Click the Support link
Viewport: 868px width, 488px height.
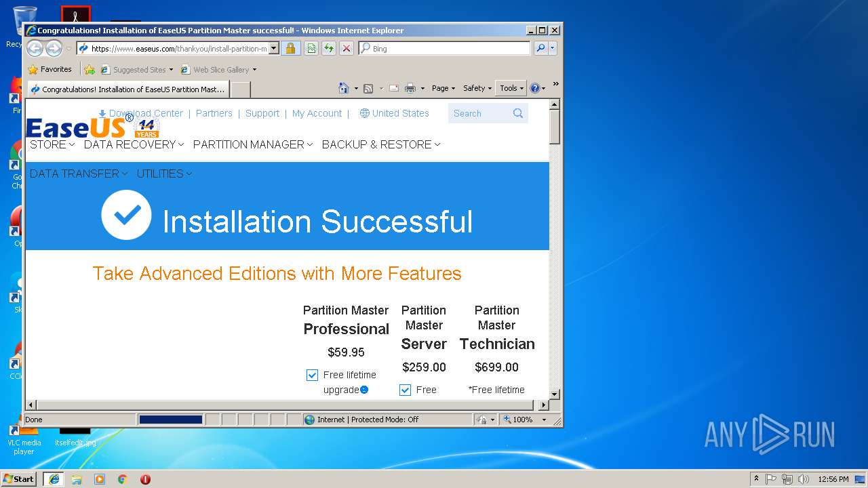262,113
